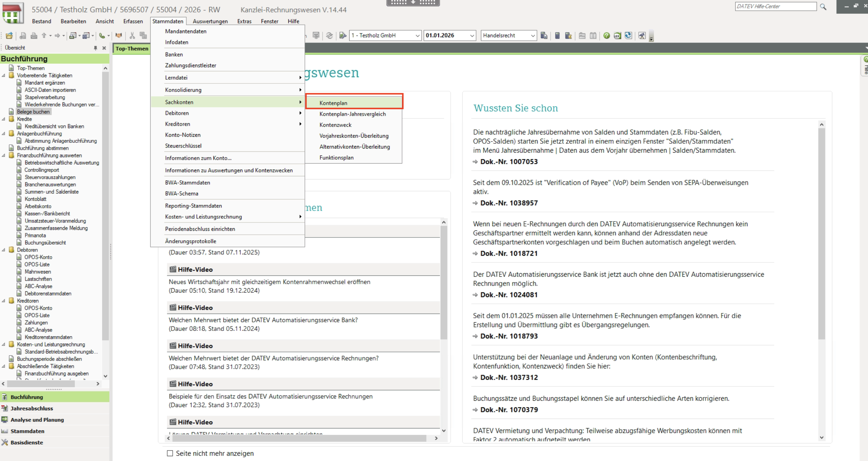Image resolution: width=868 pixels, height=461 pixels.
Task: Click the book pages toolbar icon
Action: tap(593, 35)
